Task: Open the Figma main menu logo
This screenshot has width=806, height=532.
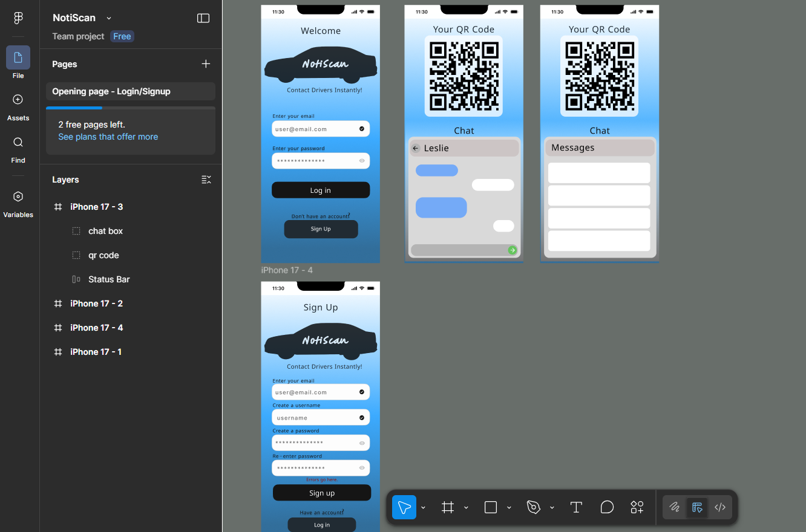Action: [x=18, y=18]
